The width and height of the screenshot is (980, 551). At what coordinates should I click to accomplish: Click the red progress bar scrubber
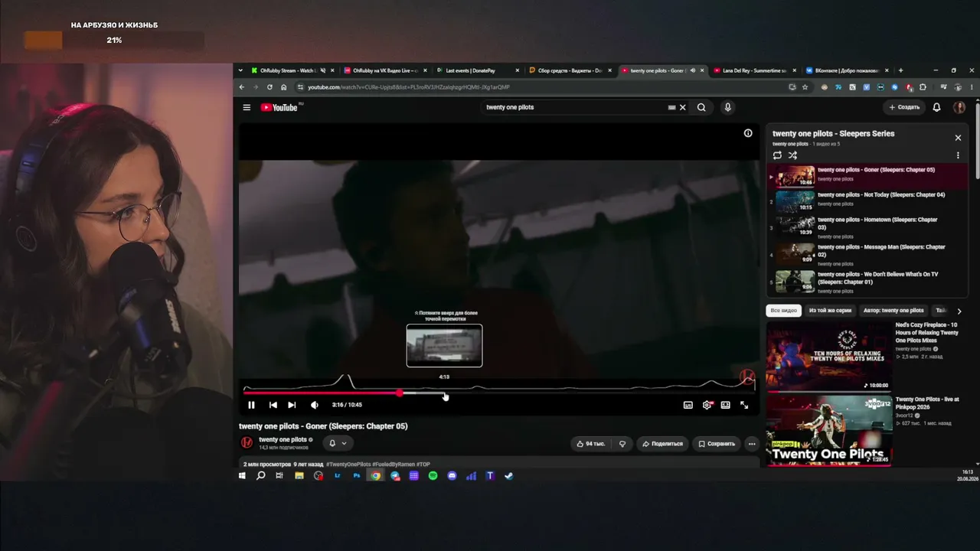click(400, 393)
